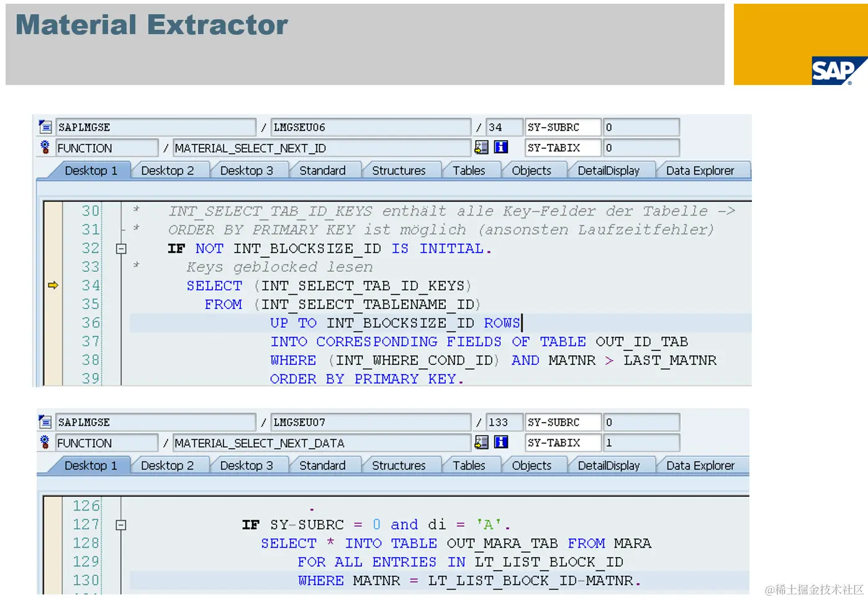The width and height of the screenshot is (868, 600).
Task: Click code line 'SELECT (INT_SELECT_TAB_ID_KEYS)'
Action: coord(329,286)
